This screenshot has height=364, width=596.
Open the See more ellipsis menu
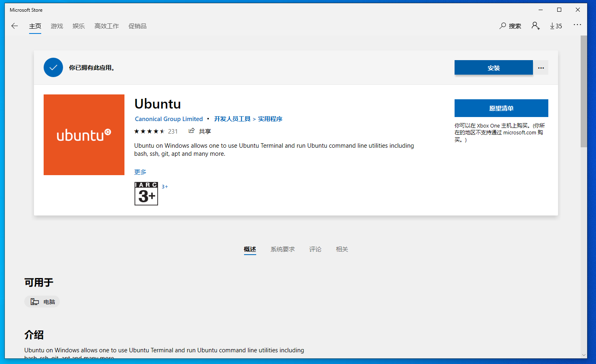tap(577, 25)
